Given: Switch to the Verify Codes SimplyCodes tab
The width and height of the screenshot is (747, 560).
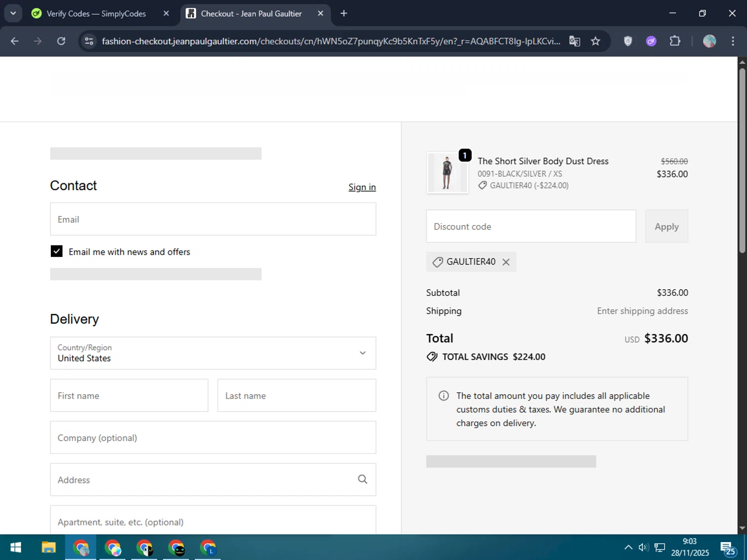Looking at the screenshot, I should coord(96,13).
